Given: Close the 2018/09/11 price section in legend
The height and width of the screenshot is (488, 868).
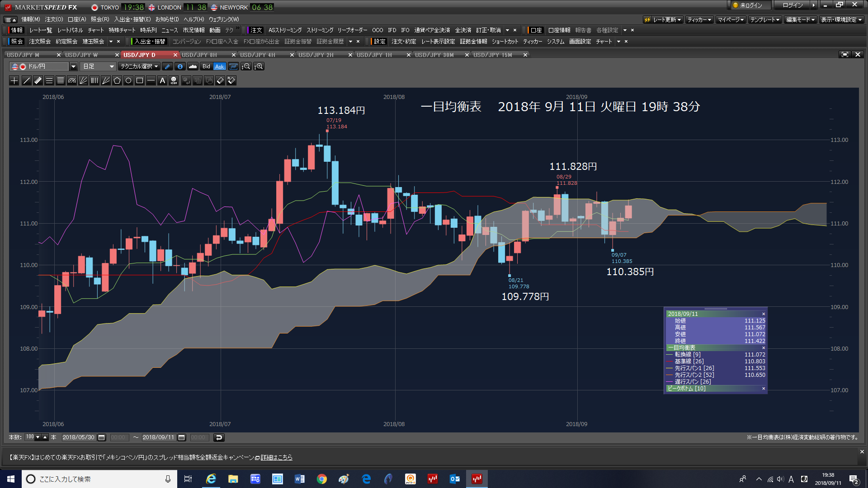Looking at the screenshot, I should 764,314.
